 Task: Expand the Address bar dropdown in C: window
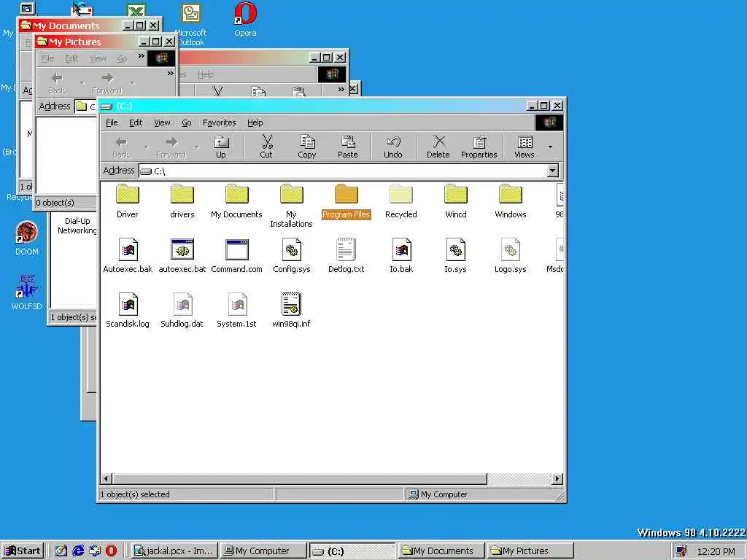point(553,171)
